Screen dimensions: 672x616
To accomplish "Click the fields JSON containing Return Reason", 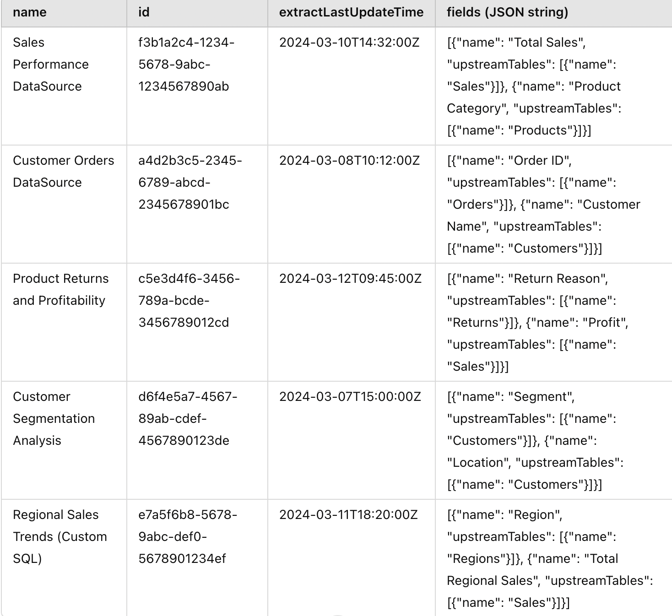I will click(x=537, y=323).
